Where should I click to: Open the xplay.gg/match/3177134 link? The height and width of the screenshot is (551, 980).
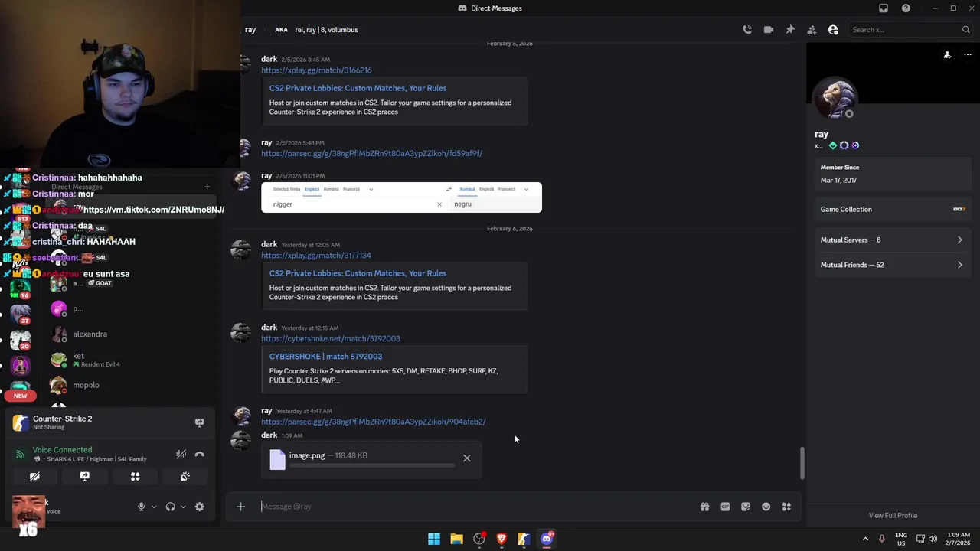pos(316,256)
